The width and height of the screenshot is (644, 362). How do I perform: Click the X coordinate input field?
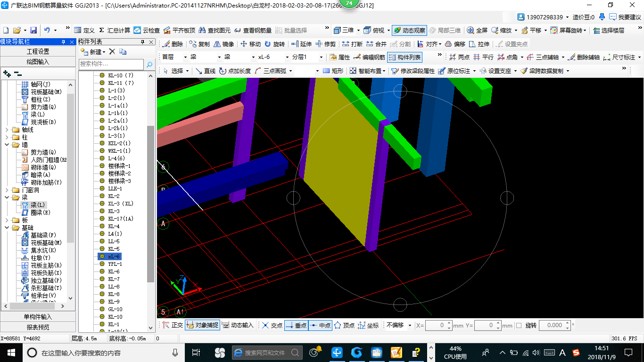[x=438, y=325]
